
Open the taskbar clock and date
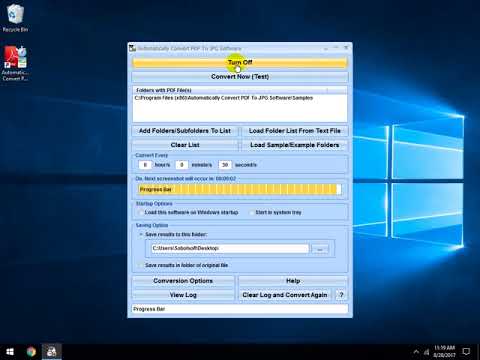pos(444,352)
